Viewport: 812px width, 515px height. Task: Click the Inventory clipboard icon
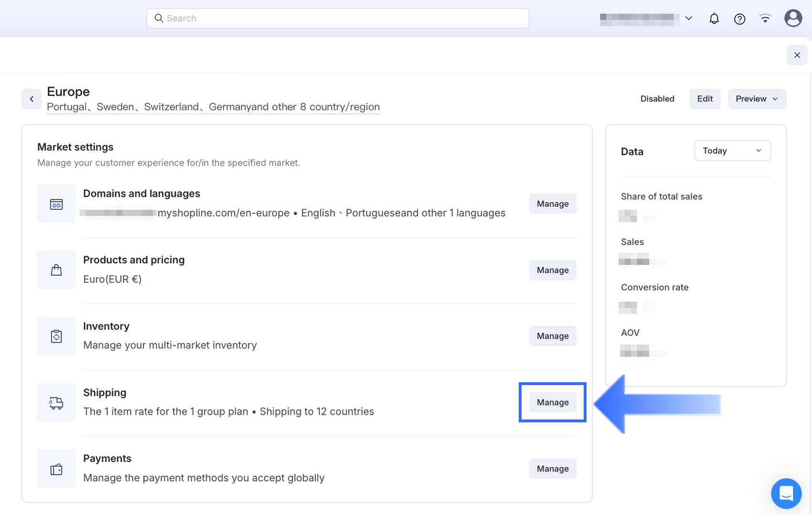(x=56, y=336)
